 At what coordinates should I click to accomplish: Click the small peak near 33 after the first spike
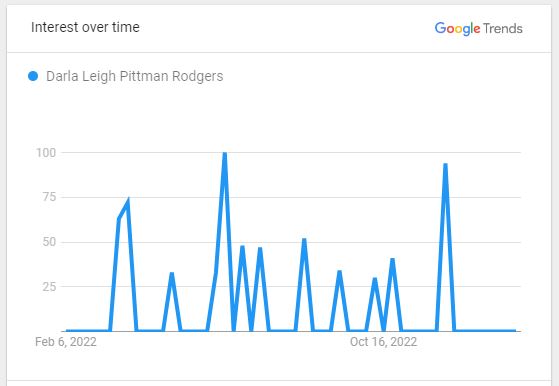tap(172, 274)
